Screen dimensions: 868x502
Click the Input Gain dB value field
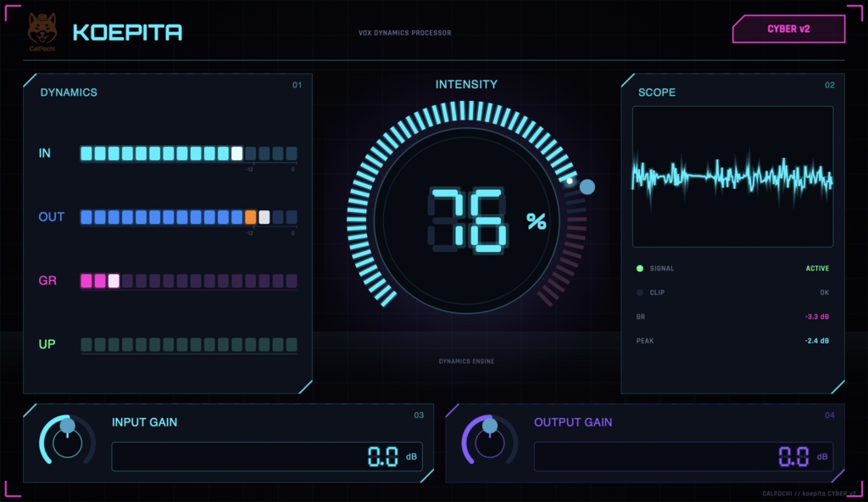pyautogui.click(x=267, y=456)
